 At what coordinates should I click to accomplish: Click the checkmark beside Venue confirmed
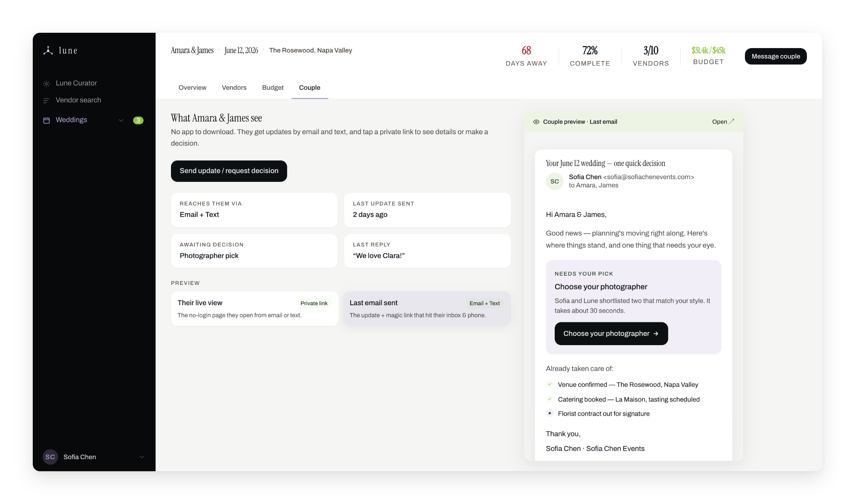tap(550, 384)
